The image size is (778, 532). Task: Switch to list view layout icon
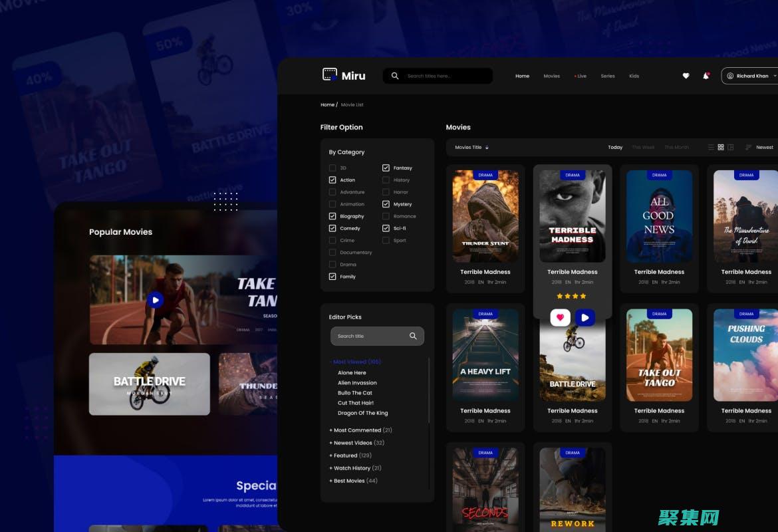tap(711, 148)
